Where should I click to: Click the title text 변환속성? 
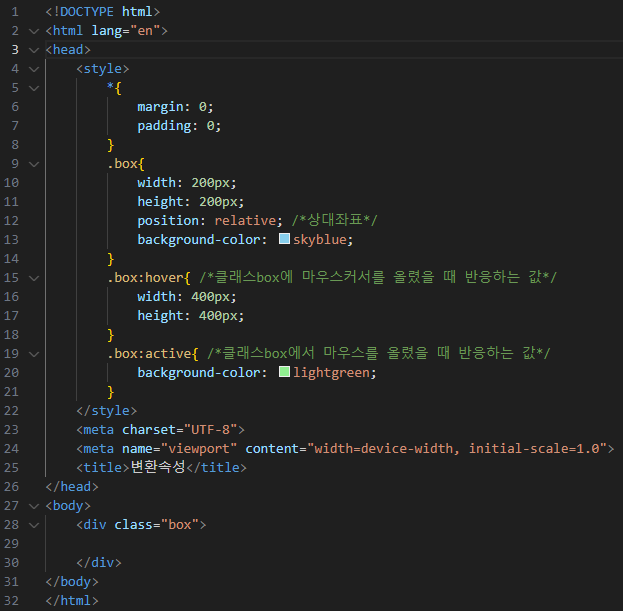click(x=158, y=467)
